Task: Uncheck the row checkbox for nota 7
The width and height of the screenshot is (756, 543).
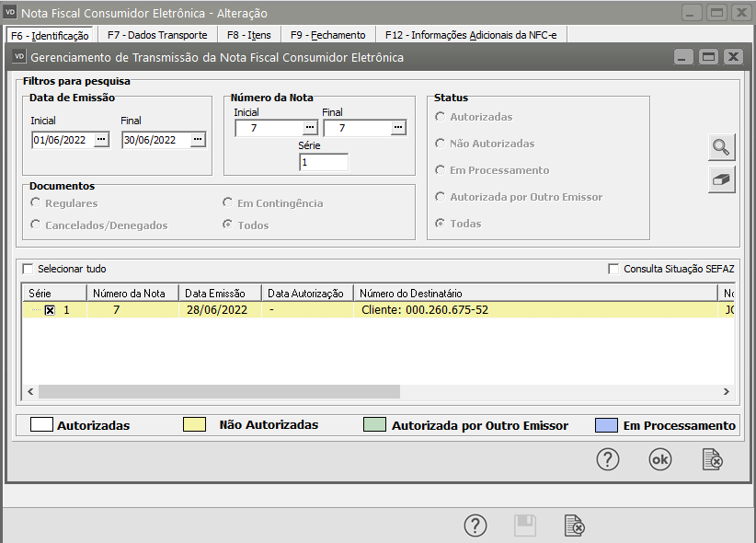Action: 50,310
